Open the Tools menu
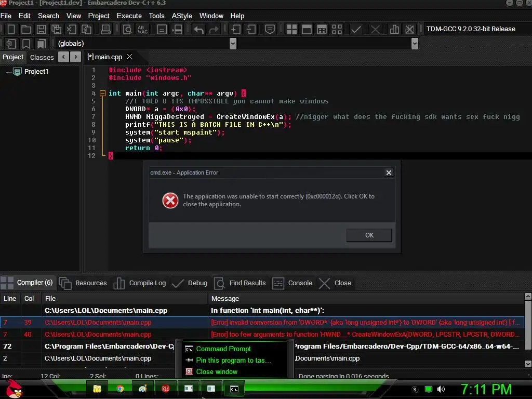532x399 pixels. click(x=156, y=16)
